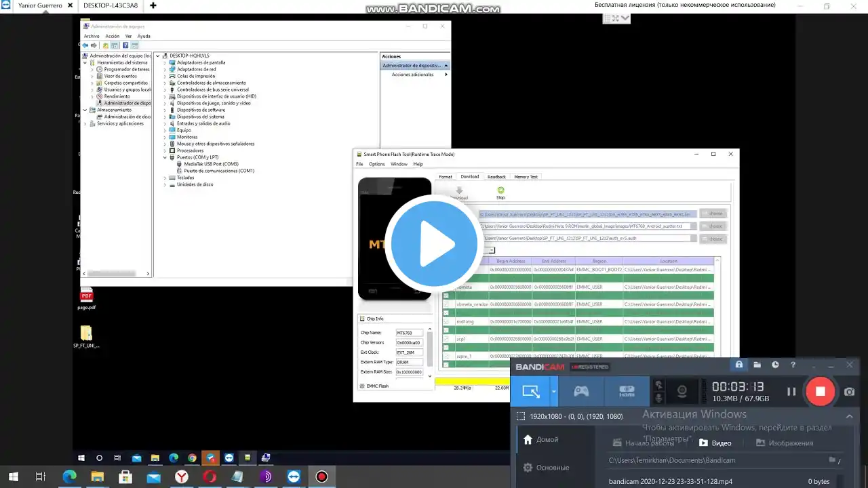Pause the Bandicam recording
Viewport: 868px width, 488px height.
pyautogui.click(x=791, y=391)
